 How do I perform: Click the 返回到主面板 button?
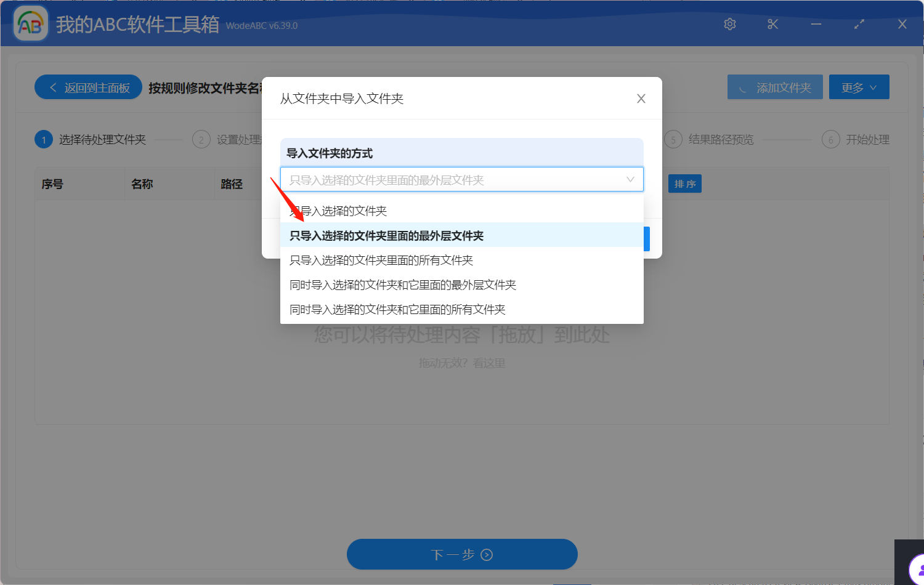(x=88, y=87)
